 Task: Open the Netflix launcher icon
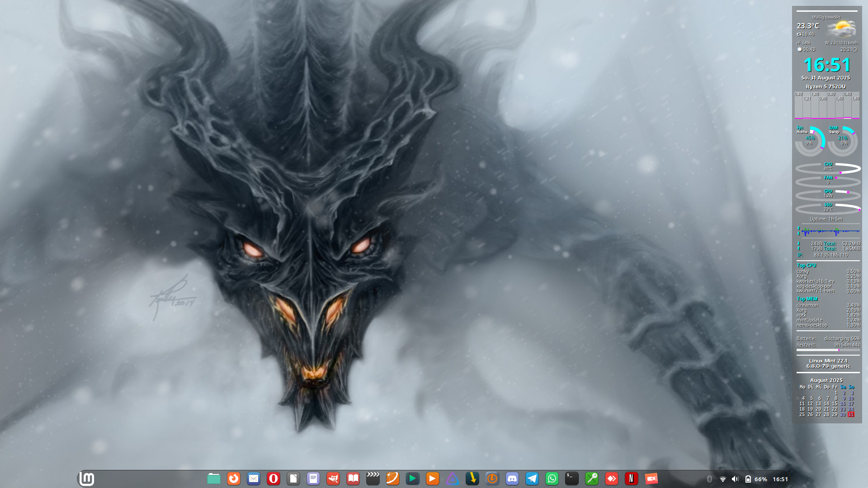632,479
